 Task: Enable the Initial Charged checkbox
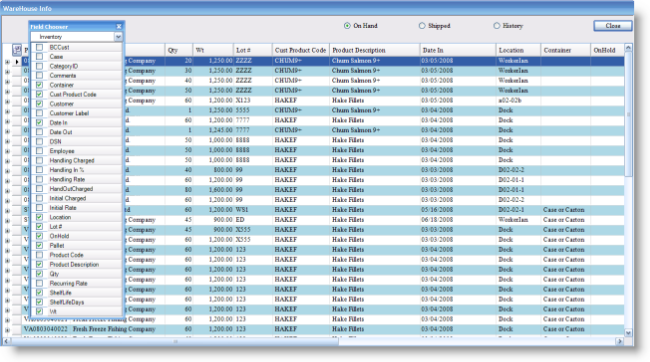click(x=39, y=198)
